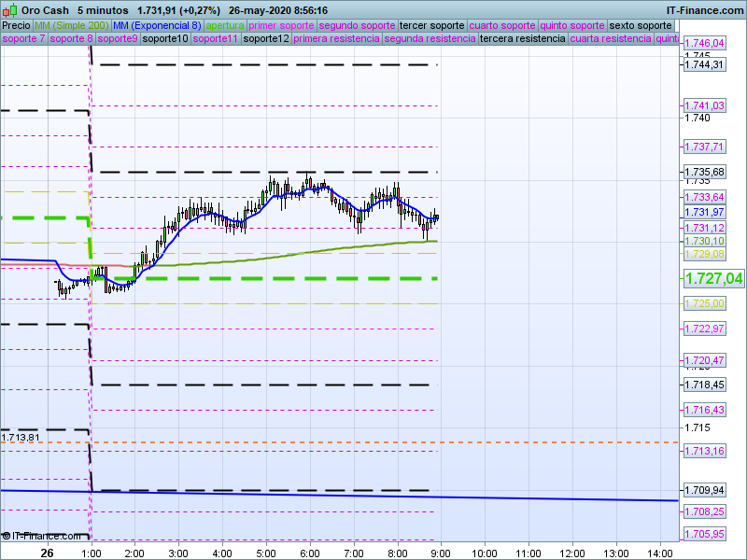Click the blue 1.731,97 price label
Screen dimensions: 747x560
(705, 213)
